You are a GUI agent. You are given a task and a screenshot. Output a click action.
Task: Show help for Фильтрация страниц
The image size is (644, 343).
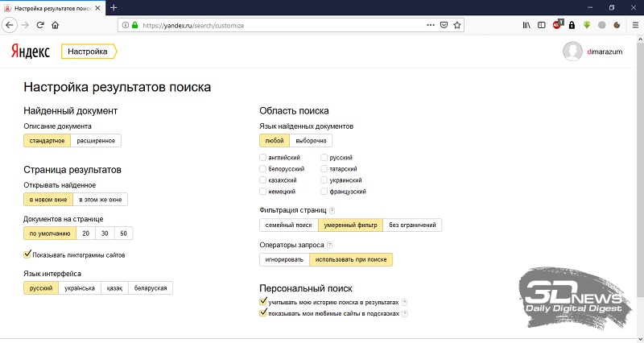coord(332,210)
